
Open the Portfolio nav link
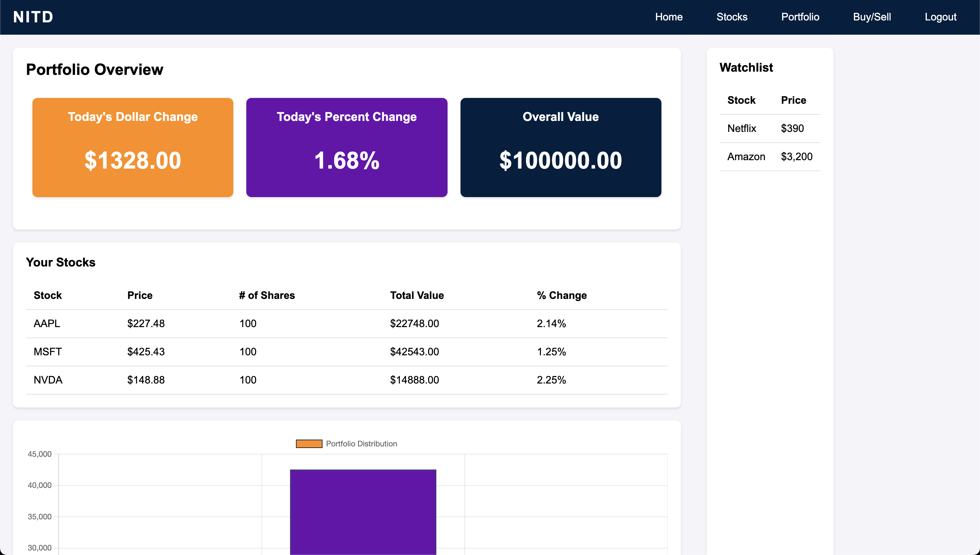click(800, 17)
